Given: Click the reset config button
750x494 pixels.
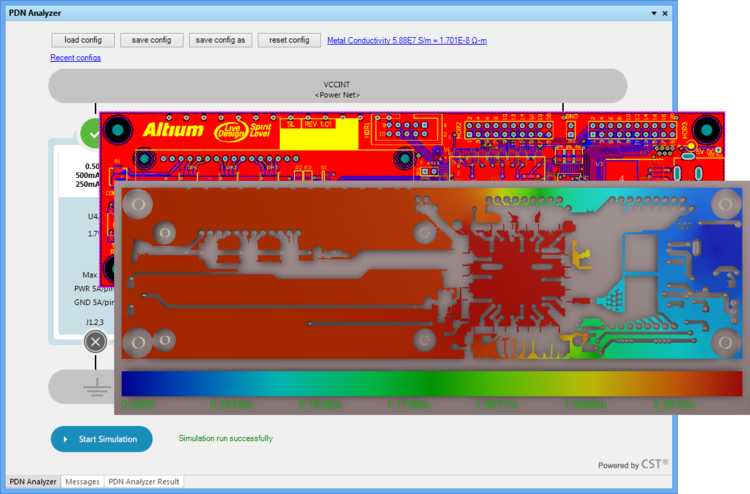Looking at the screenshot, I should 289,40.
